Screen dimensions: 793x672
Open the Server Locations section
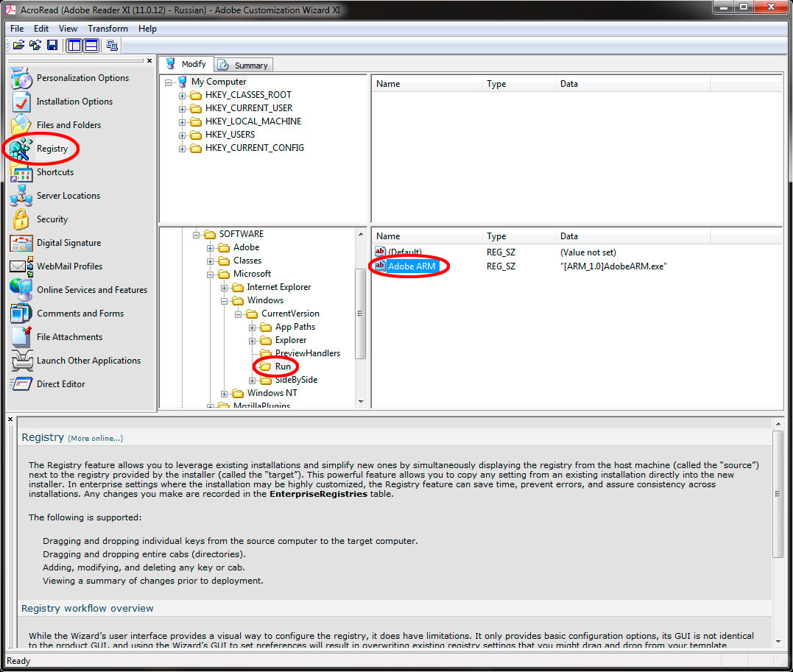coord(68,196)
